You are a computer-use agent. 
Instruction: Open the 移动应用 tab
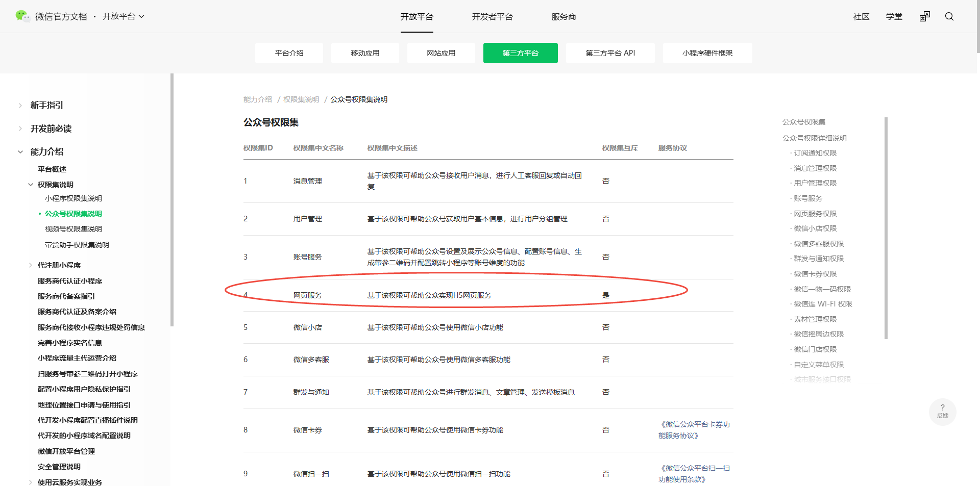365,53
